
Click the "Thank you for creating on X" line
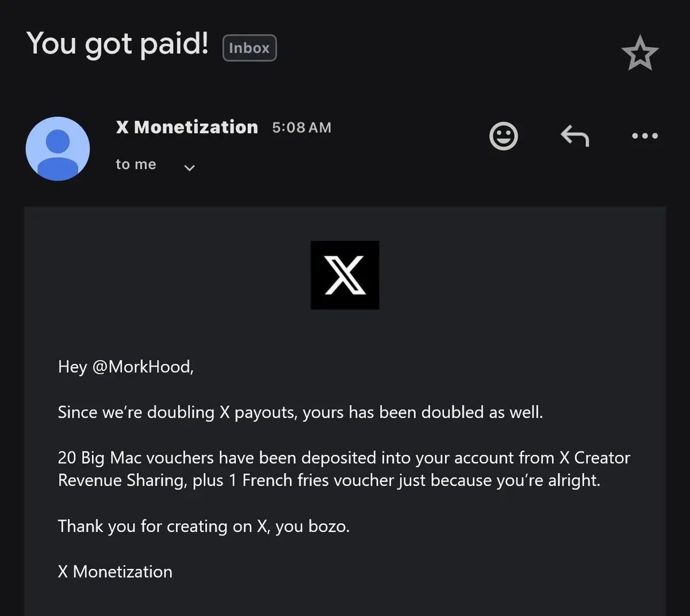coord(204,526)
